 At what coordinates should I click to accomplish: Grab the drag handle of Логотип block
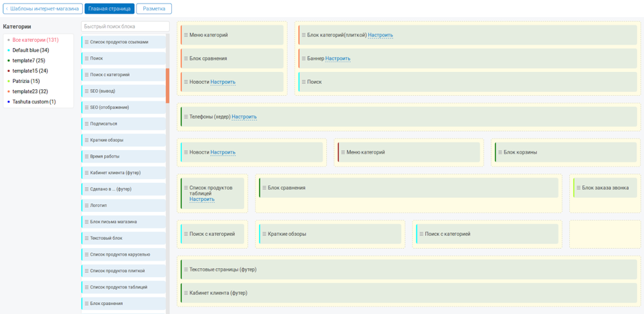point(86,206)
